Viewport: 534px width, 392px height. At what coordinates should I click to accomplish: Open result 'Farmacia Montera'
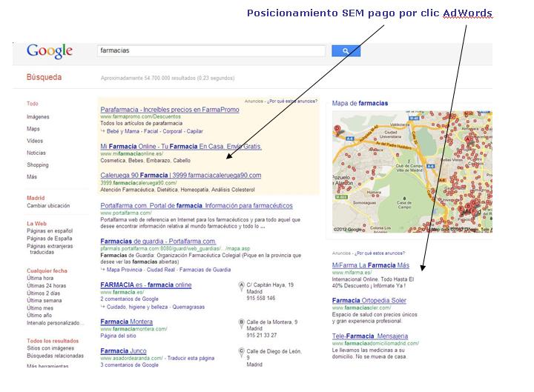pyautogui.click(x=126, y=322)
